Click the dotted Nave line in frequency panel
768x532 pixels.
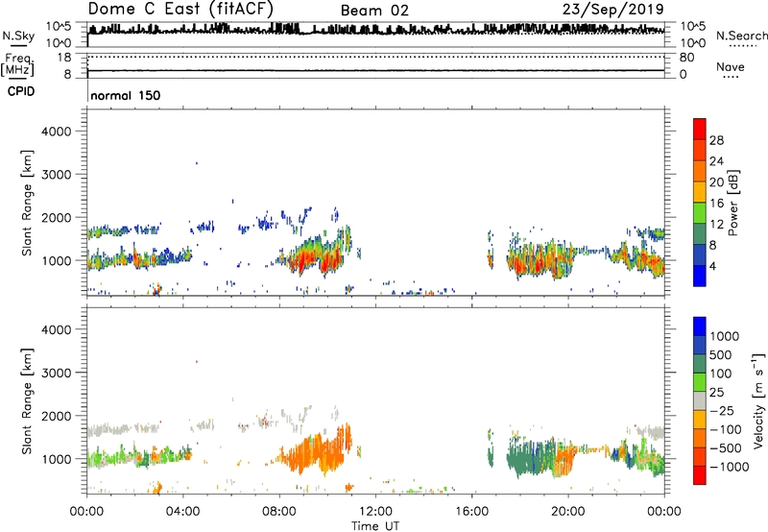click(x=375, y=58)
